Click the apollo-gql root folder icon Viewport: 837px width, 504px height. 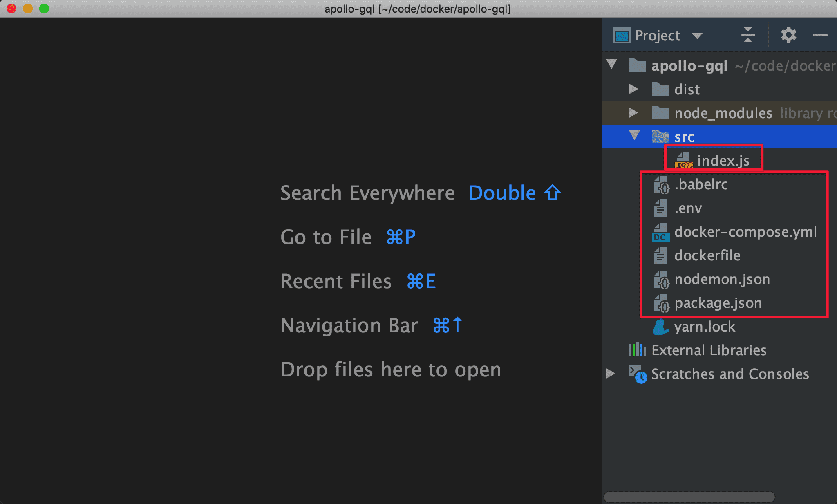click(637, 65)
